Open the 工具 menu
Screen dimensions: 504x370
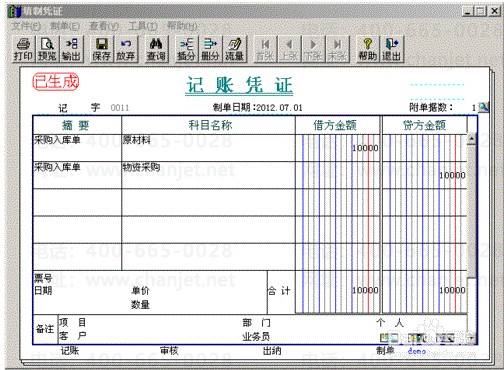143,26
